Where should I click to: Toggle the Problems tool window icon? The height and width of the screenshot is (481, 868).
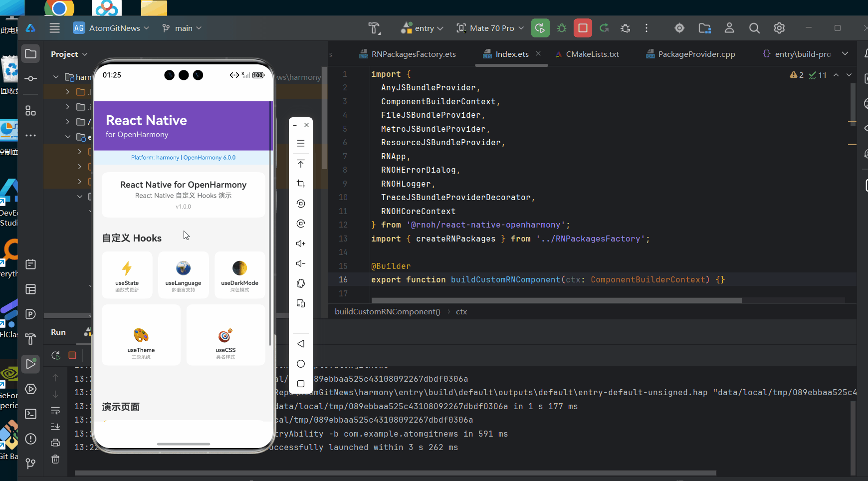click(31, 439)
